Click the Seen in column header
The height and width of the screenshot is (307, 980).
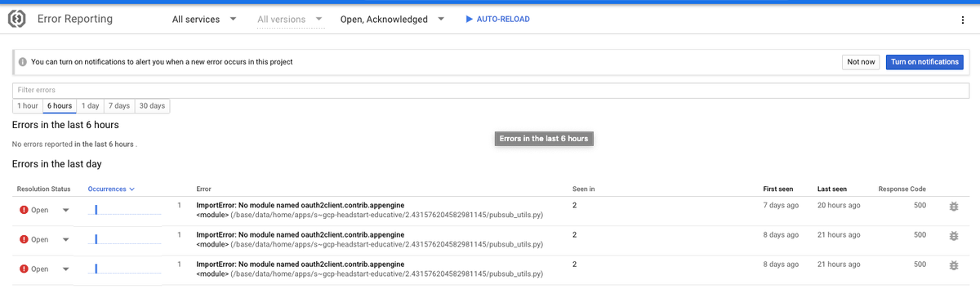tap(583, 189)
